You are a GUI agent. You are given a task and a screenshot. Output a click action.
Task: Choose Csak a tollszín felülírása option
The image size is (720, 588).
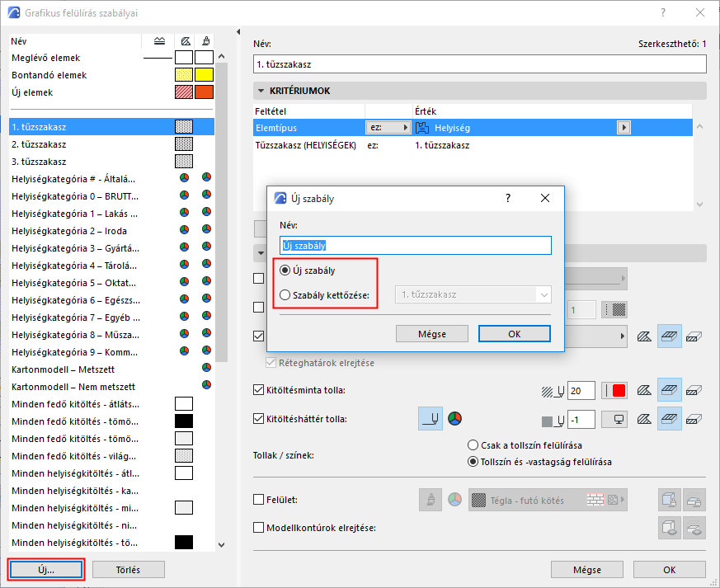[473, 445]
